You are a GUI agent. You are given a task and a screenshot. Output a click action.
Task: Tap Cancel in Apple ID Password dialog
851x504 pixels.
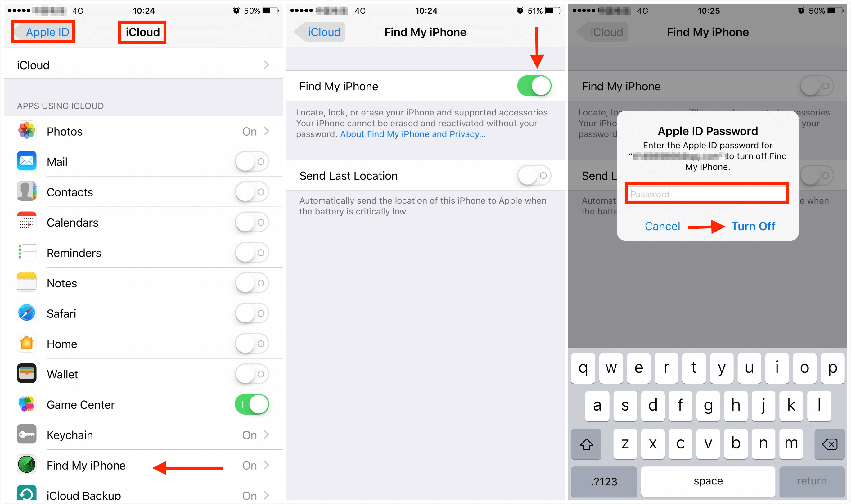pos(660,226)
